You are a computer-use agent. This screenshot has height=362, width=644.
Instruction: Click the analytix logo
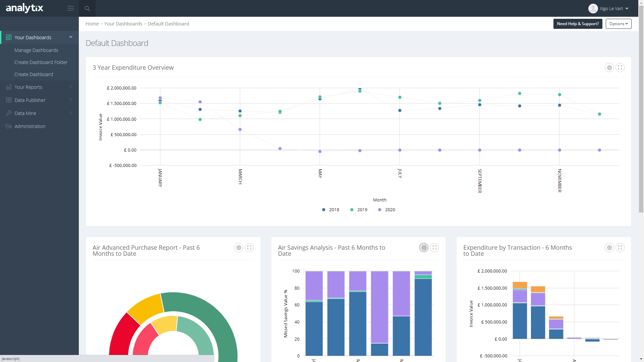point(24,8)
